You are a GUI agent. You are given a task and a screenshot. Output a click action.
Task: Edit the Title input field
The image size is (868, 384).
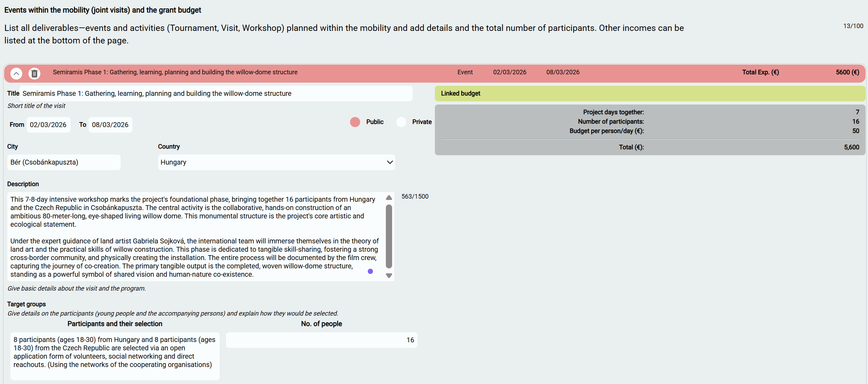pos(216,93)
